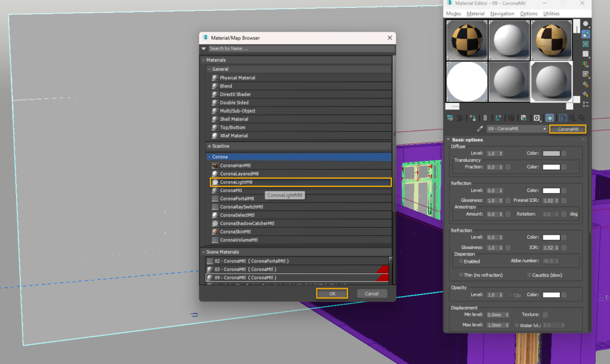
Task: Click Material ID Channel icon
Action: pos(537,118)
